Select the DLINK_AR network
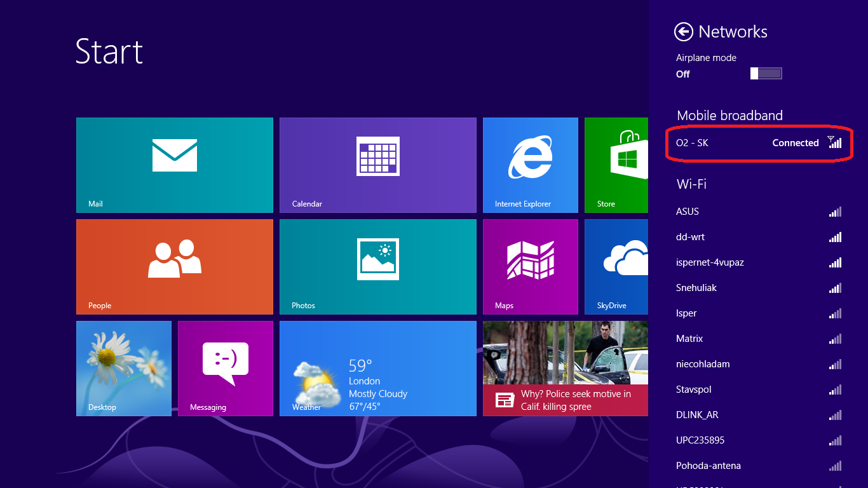Image resolution: width=868 pixels, height=488 pixels. (759, 415)
